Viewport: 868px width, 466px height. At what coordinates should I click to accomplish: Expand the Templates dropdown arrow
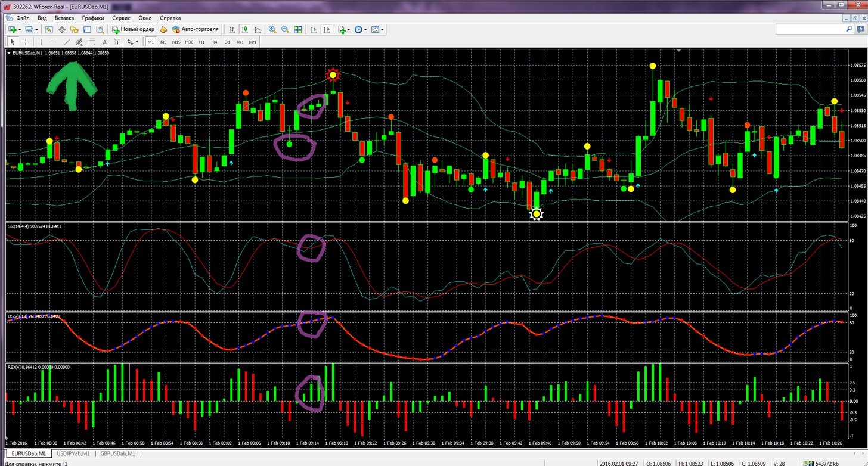coord(382,29)
